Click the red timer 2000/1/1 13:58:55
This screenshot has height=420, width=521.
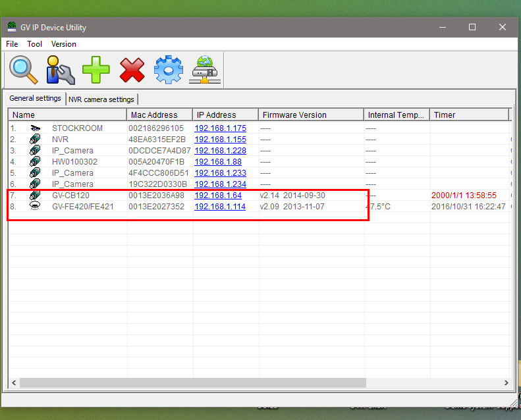pyautogui.click(x=464, y=196)
